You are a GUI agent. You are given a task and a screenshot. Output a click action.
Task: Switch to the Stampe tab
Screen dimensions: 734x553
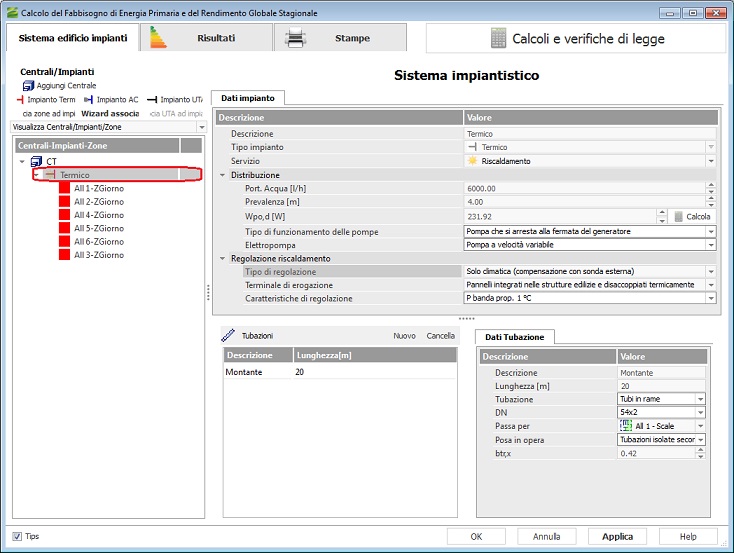click(340, 38)
